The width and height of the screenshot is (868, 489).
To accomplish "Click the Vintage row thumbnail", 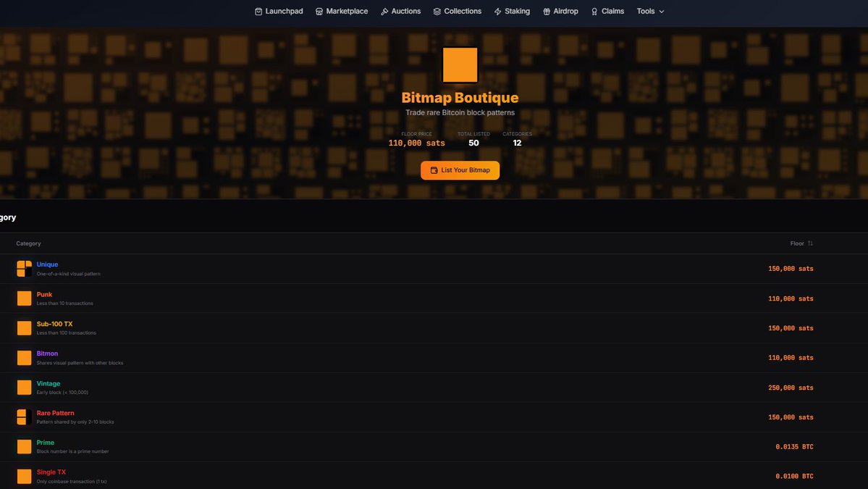I will [x=25, y=388].
